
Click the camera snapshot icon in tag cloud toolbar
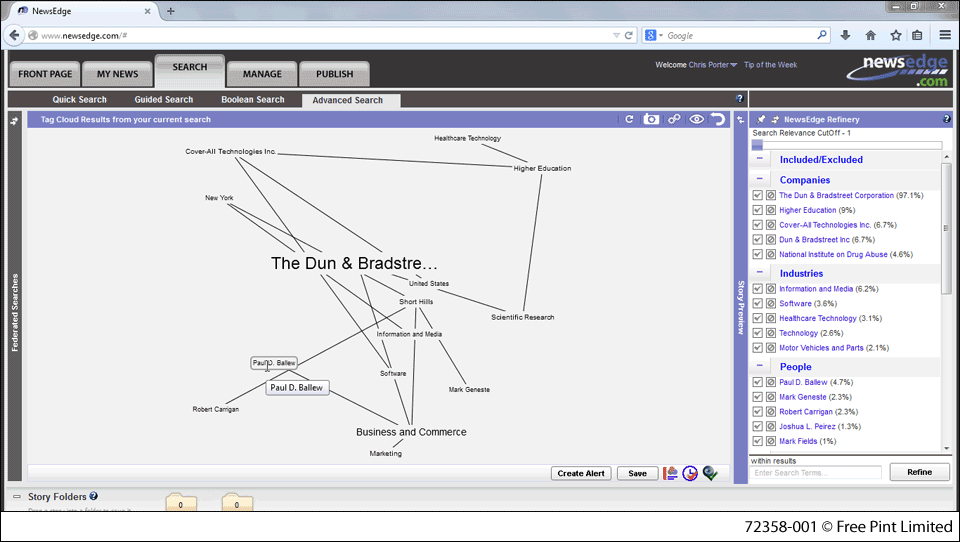coord(651,119)
